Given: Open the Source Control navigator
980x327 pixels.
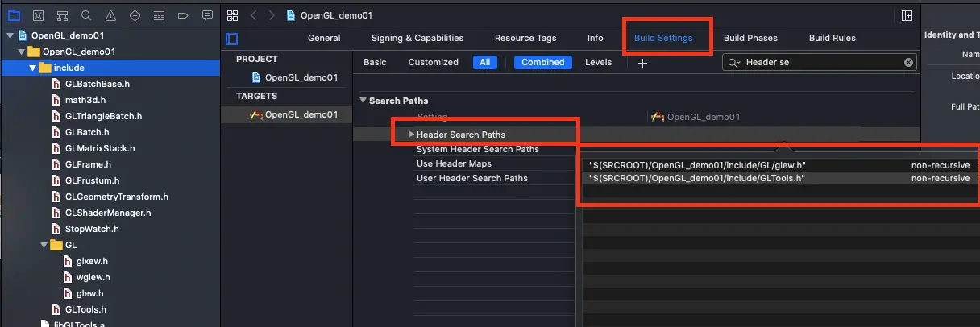Looking at the screenshot, I should tap(38, 15).
